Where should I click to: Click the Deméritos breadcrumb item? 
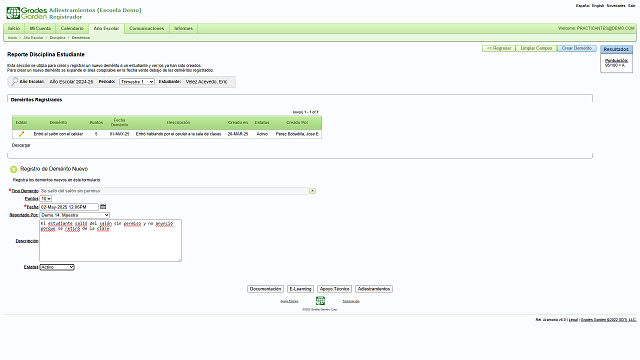click(81, 38)
